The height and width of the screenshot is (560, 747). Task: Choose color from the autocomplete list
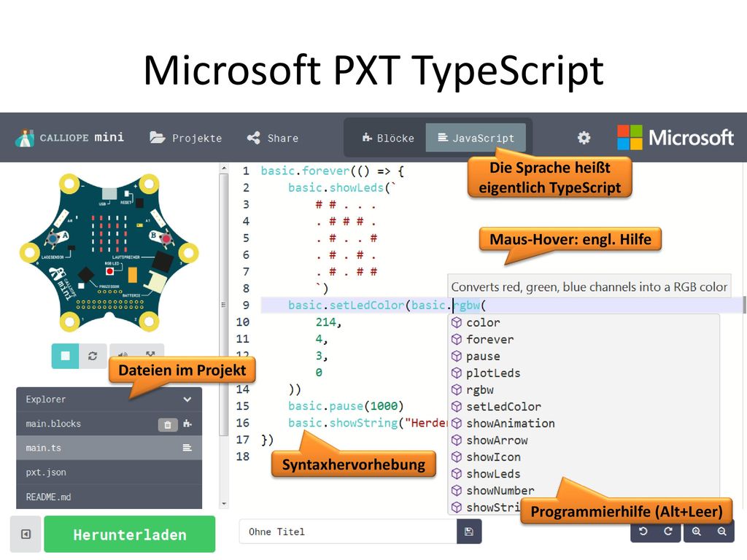click(584, 323)
